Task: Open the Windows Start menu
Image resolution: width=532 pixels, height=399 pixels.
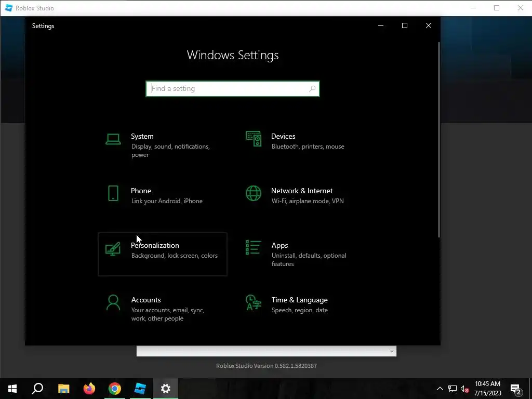Action: click(12, 389)
